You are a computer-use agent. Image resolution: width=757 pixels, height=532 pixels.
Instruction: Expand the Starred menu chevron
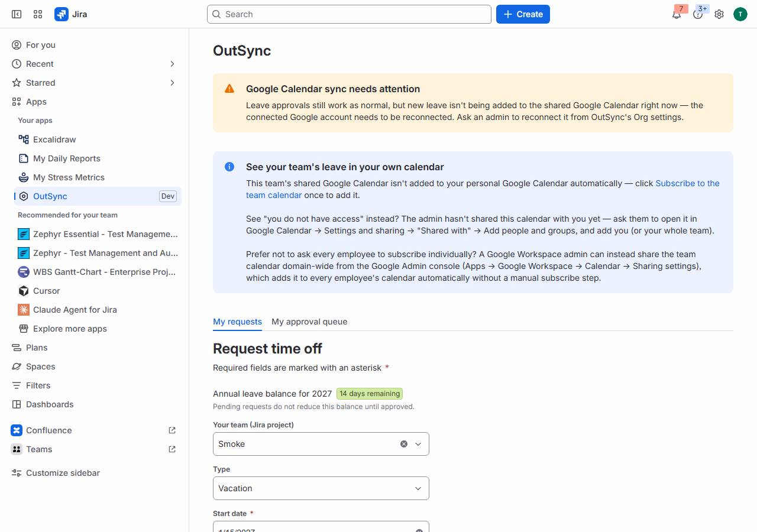coord(173,83)
